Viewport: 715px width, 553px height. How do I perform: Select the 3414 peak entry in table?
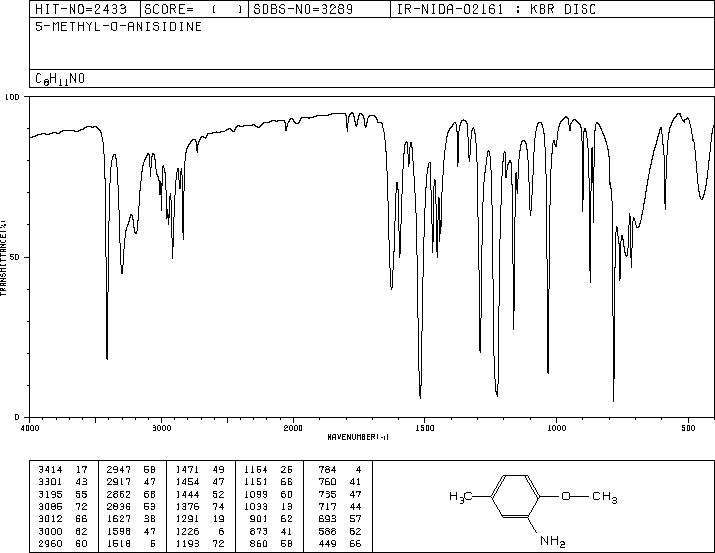pyautogui.click(x=63, y=470)
